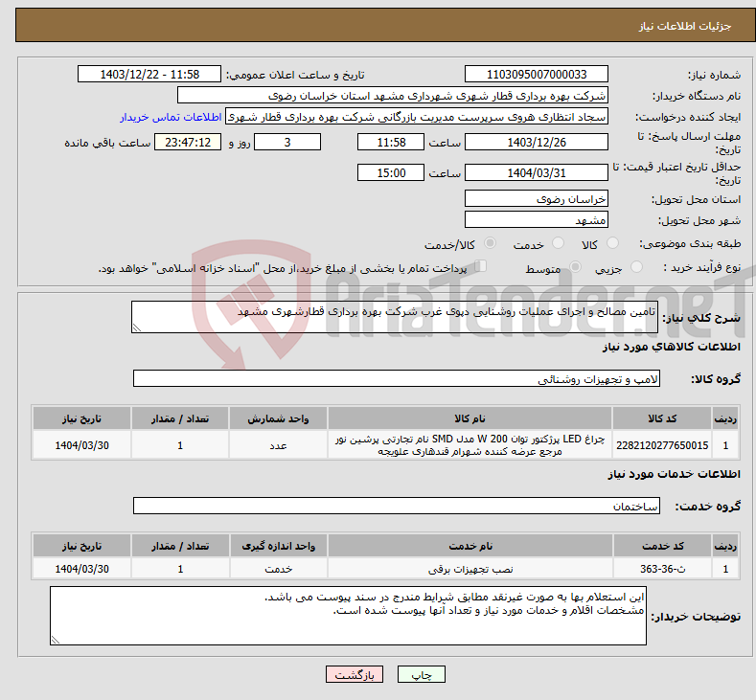This screenshot has width=756, height=700.
Task: Click the resize handle of description textarea
Action: (137, 328)
